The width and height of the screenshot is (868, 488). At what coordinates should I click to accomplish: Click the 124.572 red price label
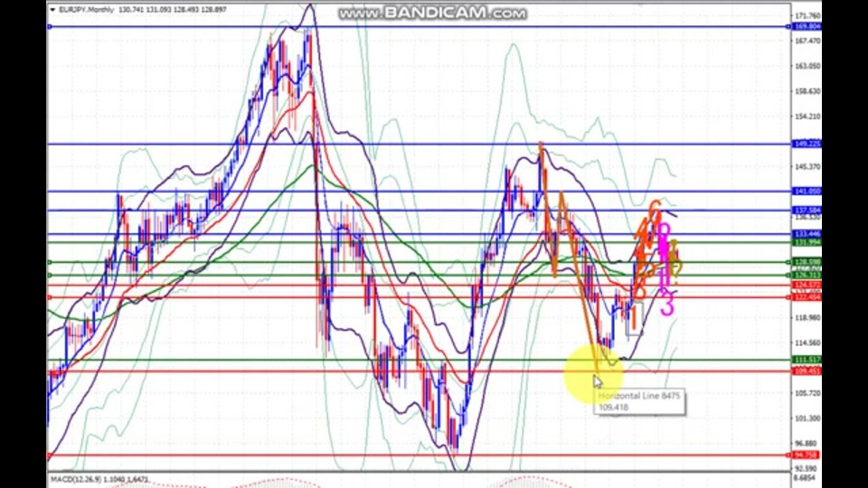[807, 285]
